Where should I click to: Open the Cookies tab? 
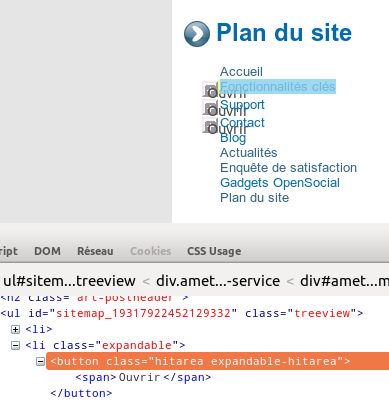pos(150,251)
